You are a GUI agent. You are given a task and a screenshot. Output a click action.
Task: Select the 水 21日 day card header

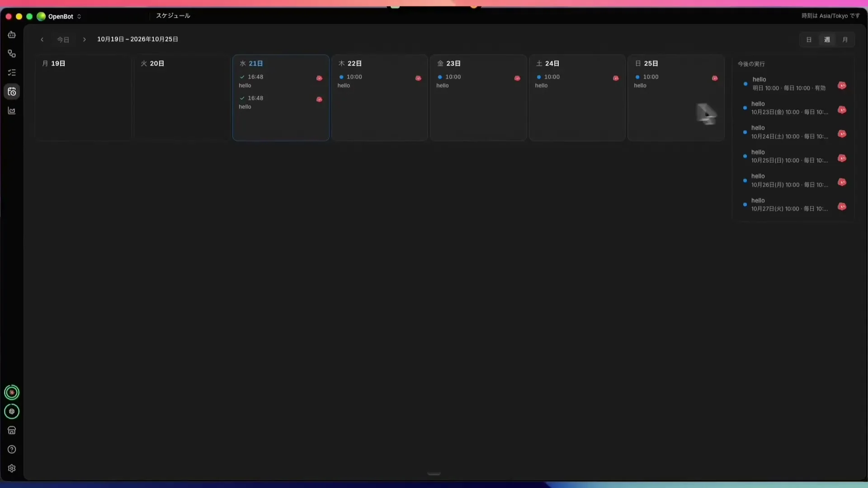(251, 64)
